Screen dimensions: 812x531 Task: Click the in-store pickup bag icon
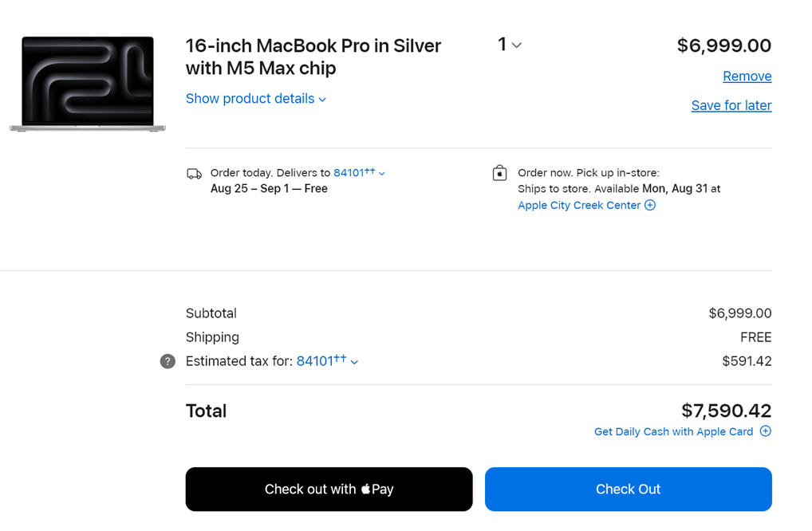click(x=500, y=173)
